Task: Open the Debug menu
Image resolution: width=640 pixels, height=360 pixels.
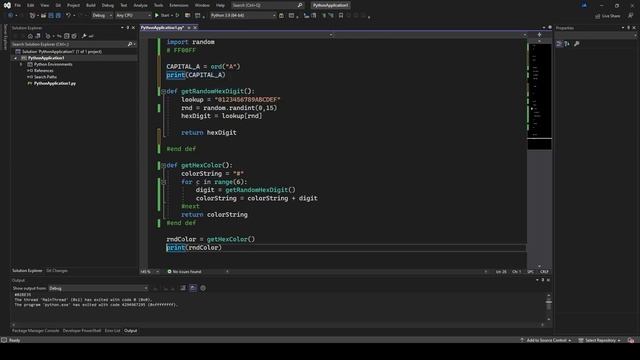Action: click(x=108, y=5)
